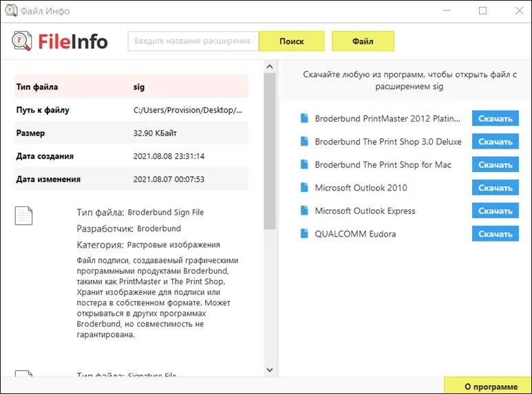The height and width of the screenshot is (394, 532).
Task: Minimize the Файл Инфо window
Action: click(x=447, y=10)
